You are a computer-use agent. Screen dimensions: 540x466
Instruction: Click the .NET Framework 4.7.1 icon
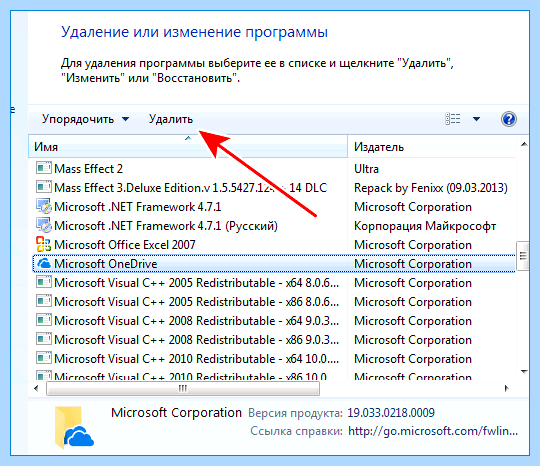(44, 206)
